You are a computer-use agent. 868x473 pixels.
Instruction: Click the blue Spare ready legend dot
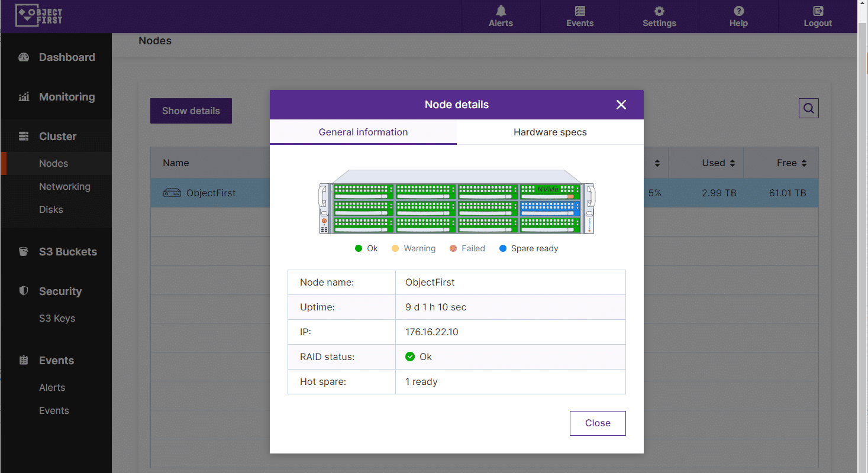(503, 248)
